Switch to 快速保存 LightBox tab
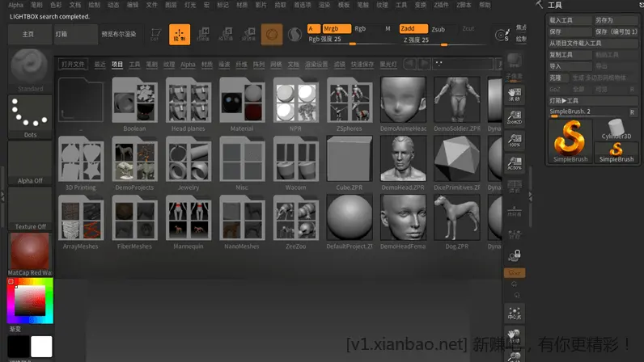Screen dimensions: 644x362 click(362, 65)
